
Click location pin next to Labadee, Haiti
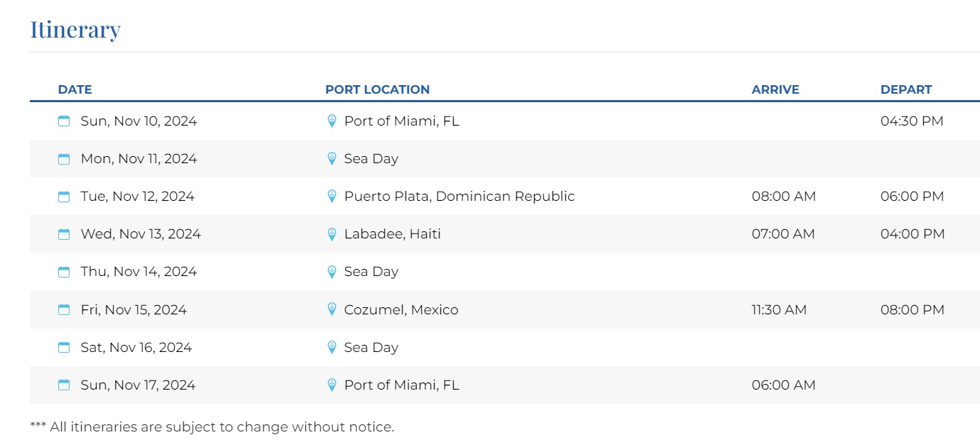[x=332, y=234]
